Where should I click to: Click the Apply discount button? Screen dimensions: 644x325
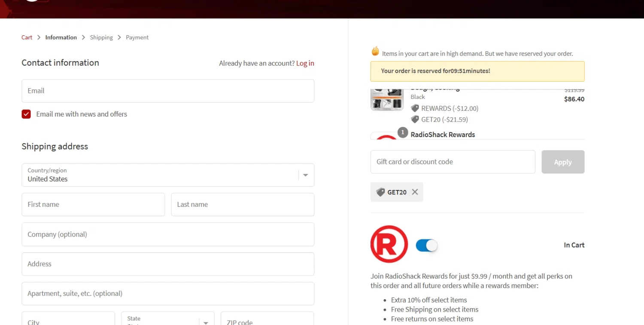click(x=563, y=162)
